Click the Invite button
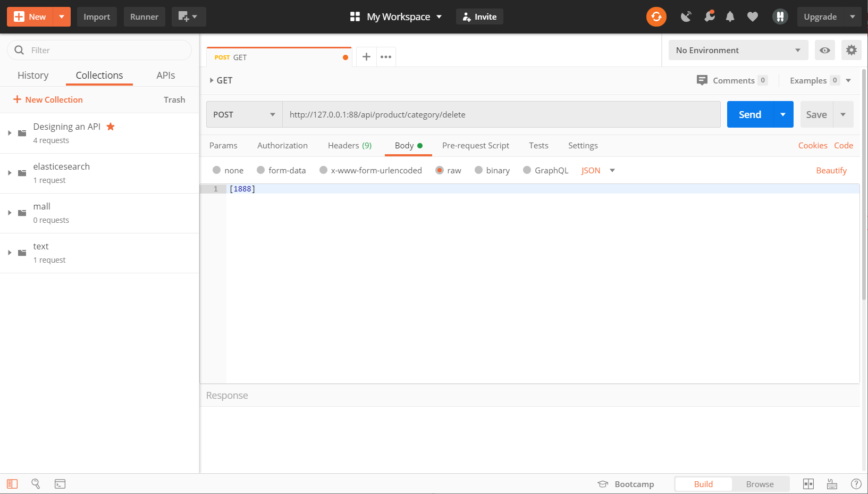This screenshot has height=494, width=868. pos(479,16)
